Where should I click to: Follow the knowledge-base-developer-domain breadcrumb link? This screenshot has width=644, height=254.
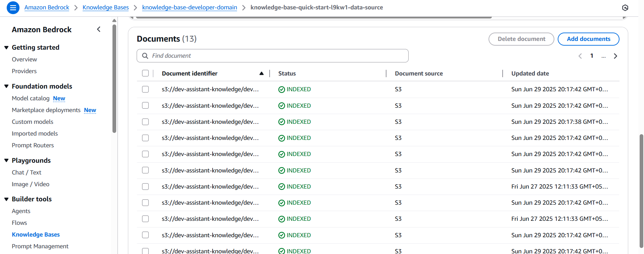click(x=190, y=7)
